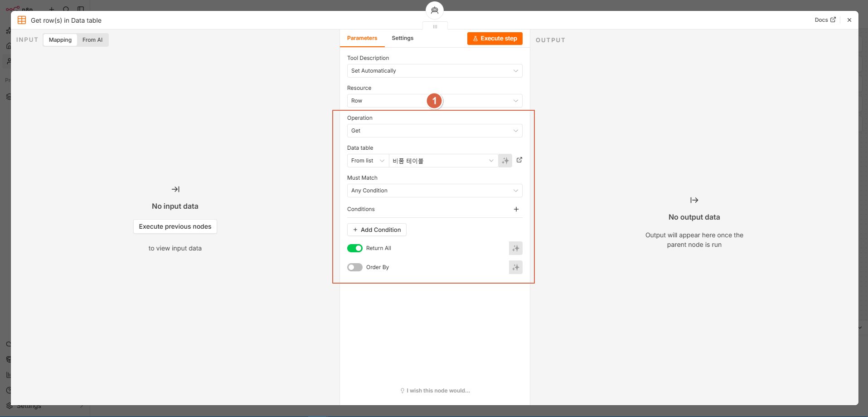Close the Data table node panel
868x417 pixels.
849,20
